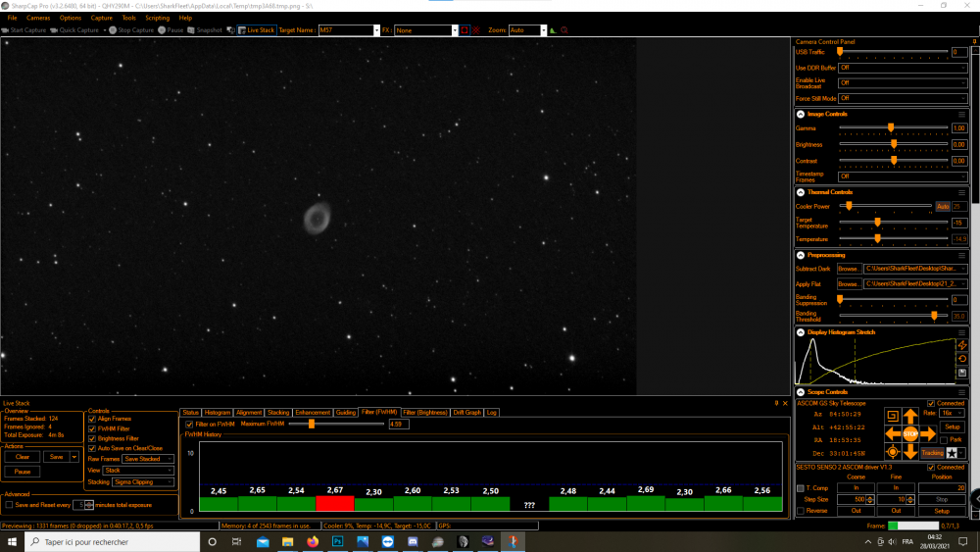Click Browse for Subtract Dark
The width and height of the screenshot is (980, 552).
(848, 269)
